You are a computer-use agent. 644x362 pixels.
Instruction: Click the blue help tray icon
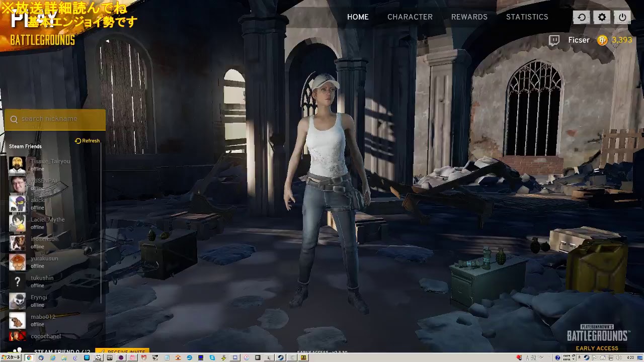tap(557, 357)
